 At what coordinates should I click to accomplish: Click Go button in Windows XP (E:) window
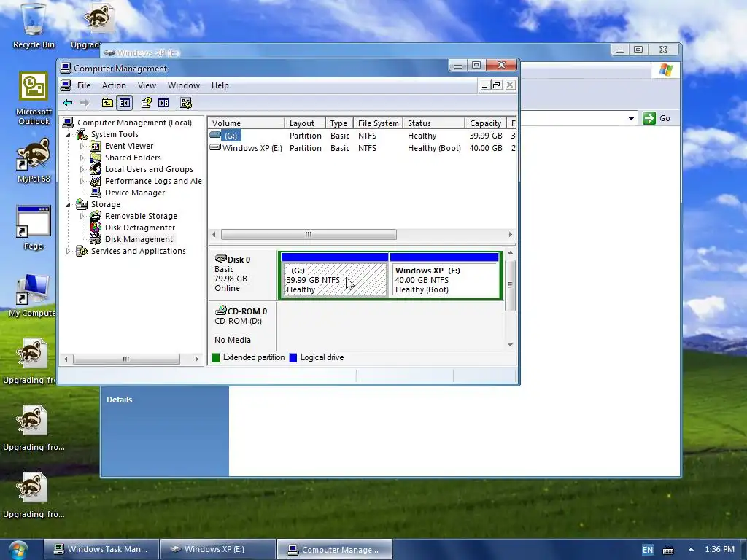pyautogui.click(x=657, y=118)
